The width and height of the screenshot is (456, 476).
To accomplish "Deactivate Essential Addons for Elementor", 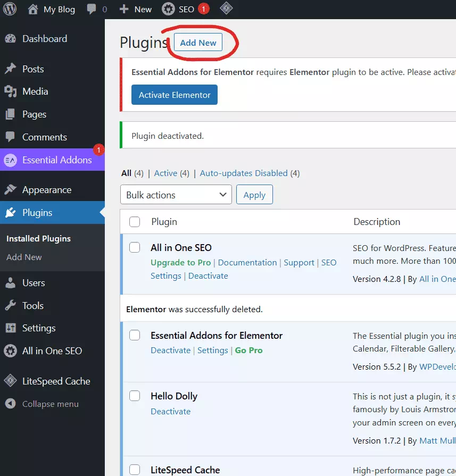I will click(x=171, y=350).
